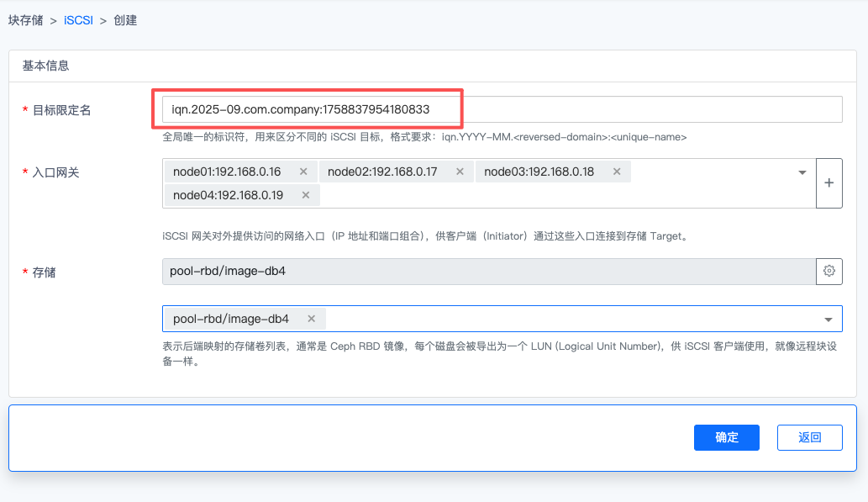Viewport: 868px width, 502px height.
Task: Go to iSCSI in the breadcrumb
Action: pos(78,20)
